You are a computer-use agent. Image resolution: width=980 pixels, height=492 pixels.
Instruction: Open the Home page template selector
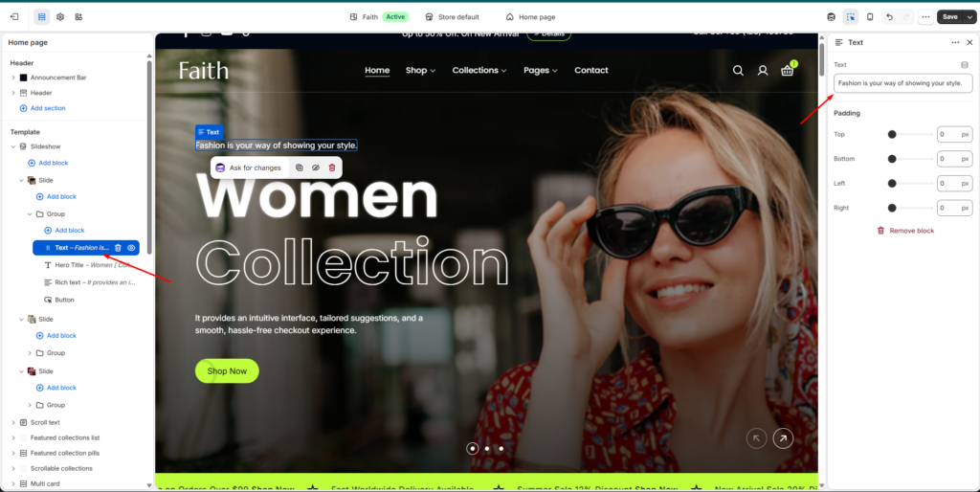click(x=530, y=17)
